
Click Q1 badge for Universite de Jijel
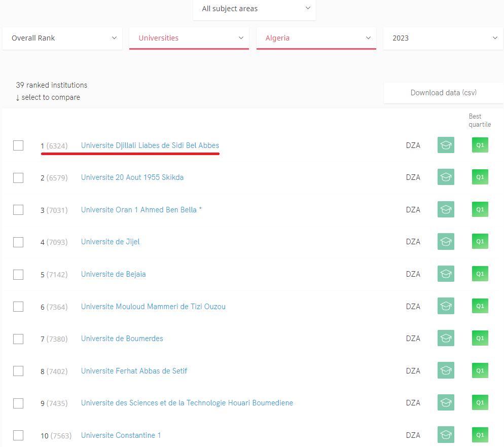click(x=480, y=241)
